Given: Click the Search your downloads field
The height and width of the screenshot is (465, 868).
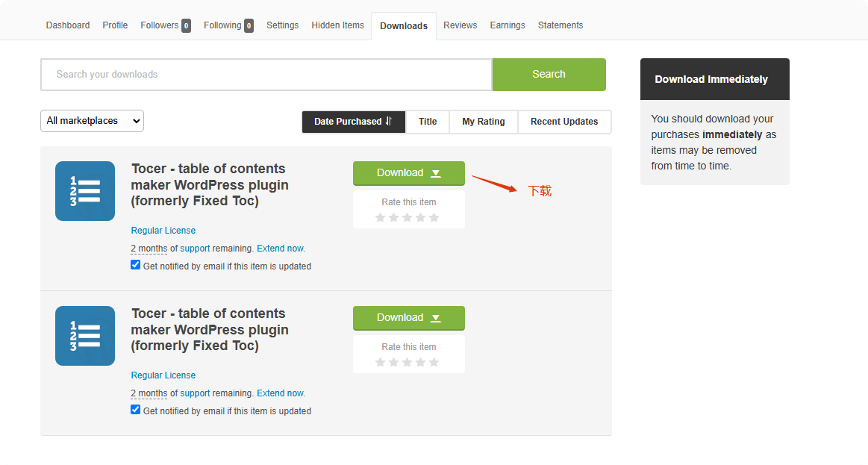Looking at the screenshot, I should coord(266,75).
